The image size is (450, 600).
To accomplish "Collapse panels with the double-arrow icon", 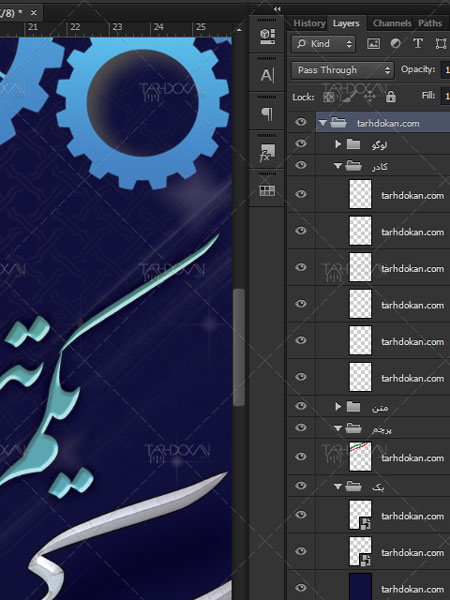I will click(x=277, y=9).
